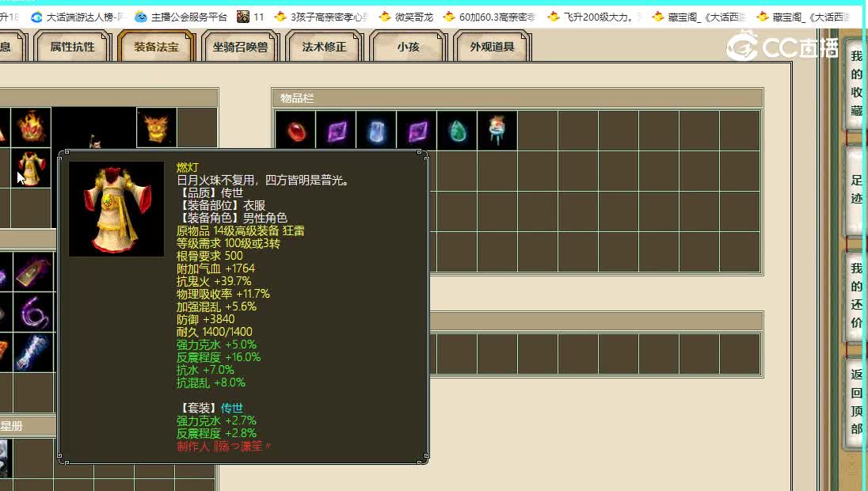Screen dimensions: 868x491
Task: Open 足迹 in the side panel
Action: [x=856, y=189]
